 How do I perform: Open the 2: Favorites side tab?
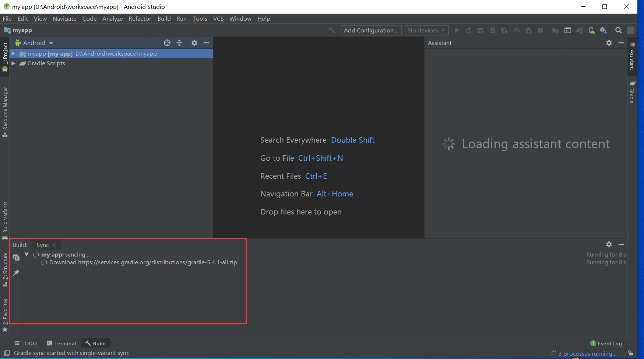point(5,316)
